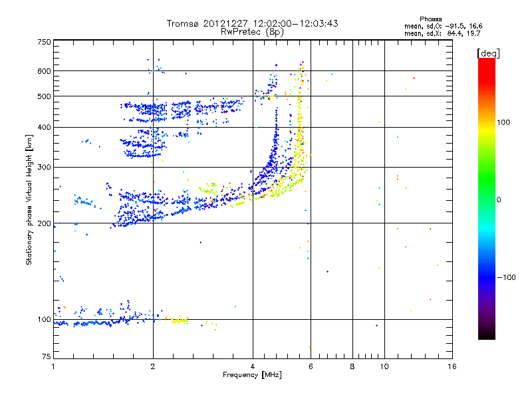532x399 pixels.
Task: Click the black bottom of the colorbar
Action: (487, 334)
